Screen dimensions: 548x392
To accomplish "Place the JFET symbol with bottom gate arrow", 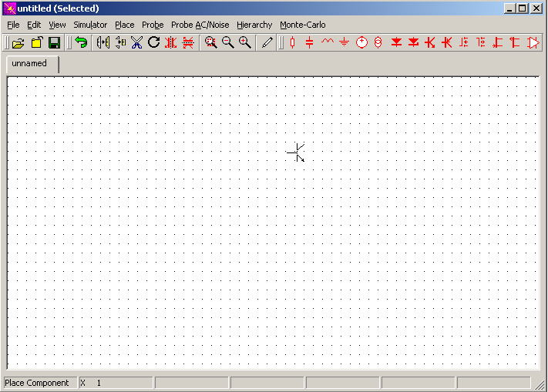I will point(498,42).
